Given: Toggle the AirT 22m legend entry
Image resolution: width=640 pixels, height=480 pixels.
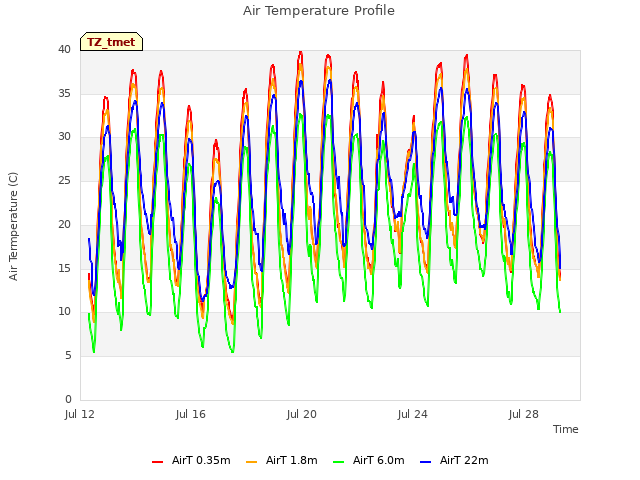Looking at the screenshot, I should (454, 460).
